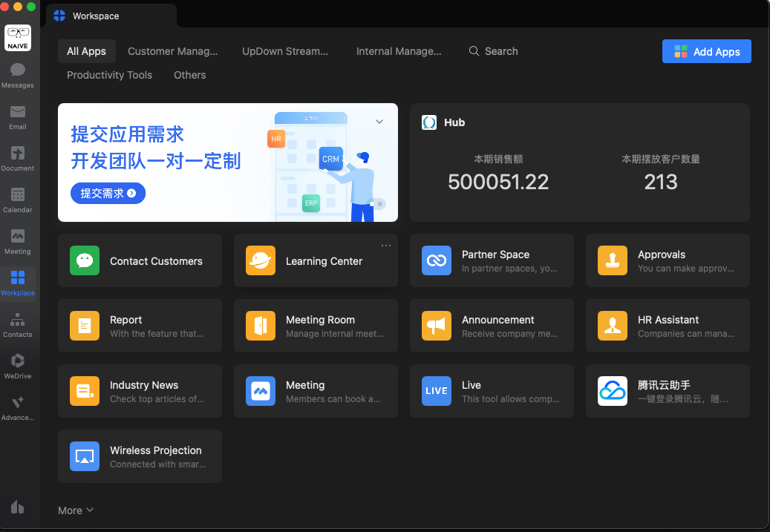Click the Hub card title
770x532 pixels.
click(x=454, y=122)
